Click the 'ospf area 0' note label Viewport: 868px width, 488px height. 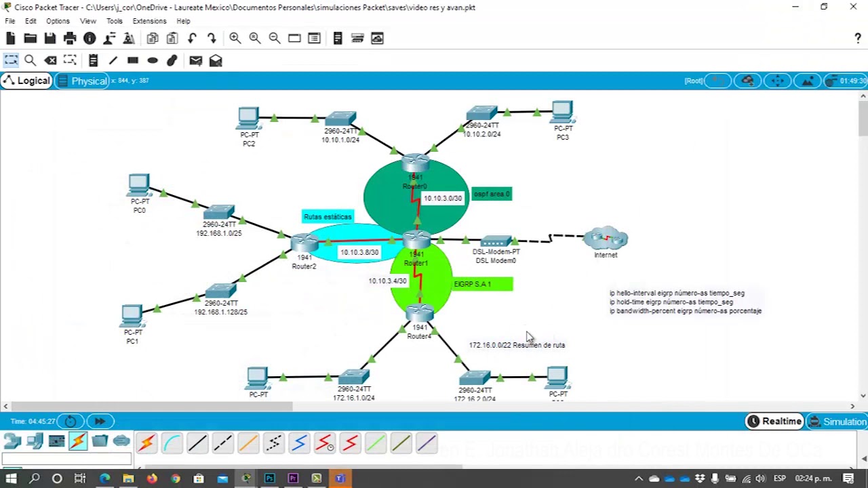492,194
